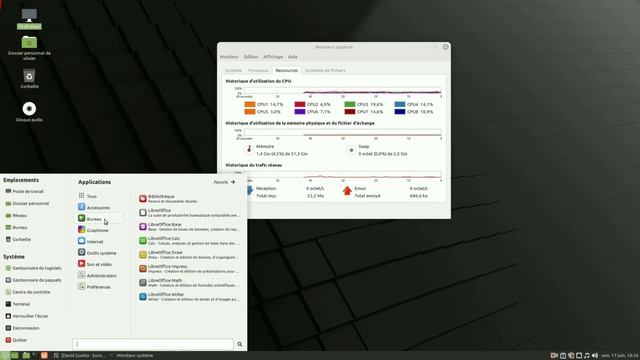This screenshot has height=360, width=640.
Task: Open Bureau under Emplacements
Action: coord(17,227)
